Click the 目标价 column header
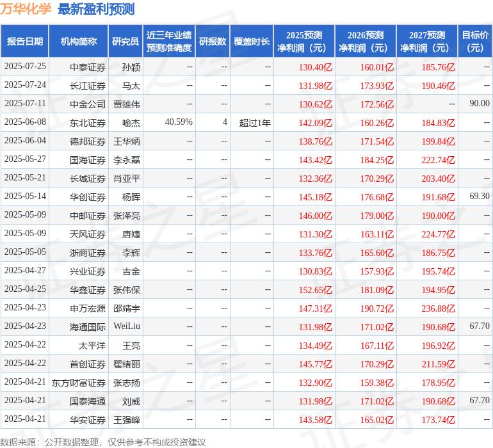This screenshot has height=448, width=493. pyautogui.click(x=475, y=42)
